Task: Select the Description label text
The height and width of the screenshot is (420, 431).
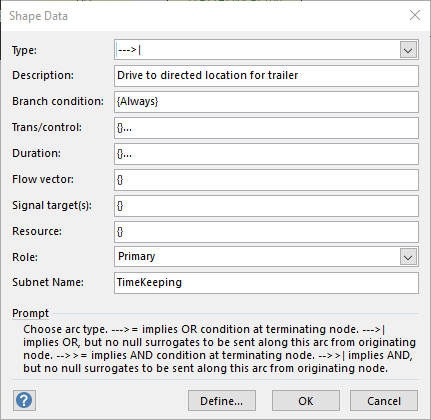Action: pos(43,75)
